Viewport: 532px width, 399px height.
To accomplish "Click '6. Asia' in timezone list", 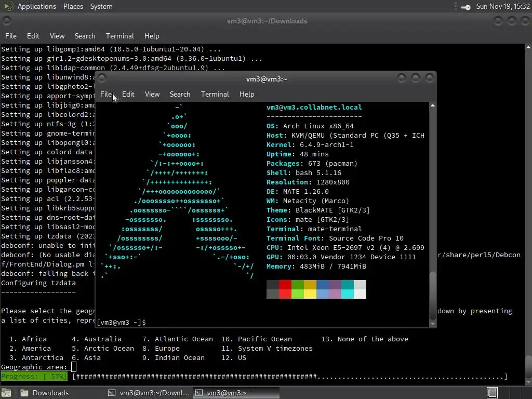I will click(86, 357).
